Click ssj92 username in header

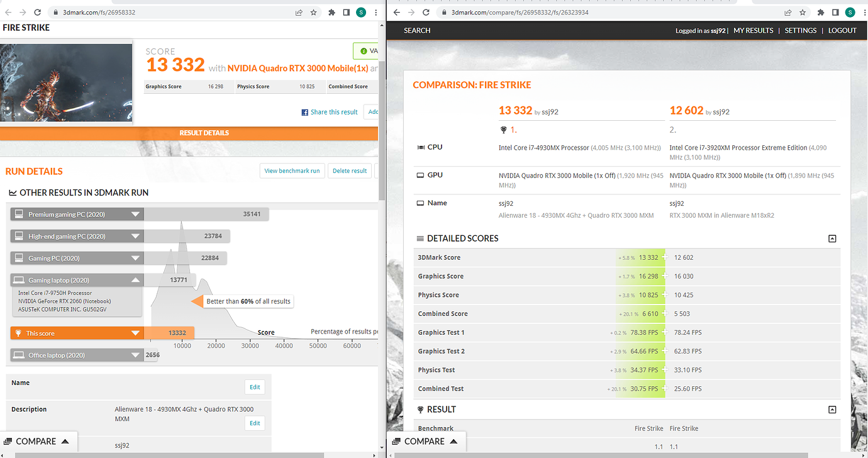[718, 30]
